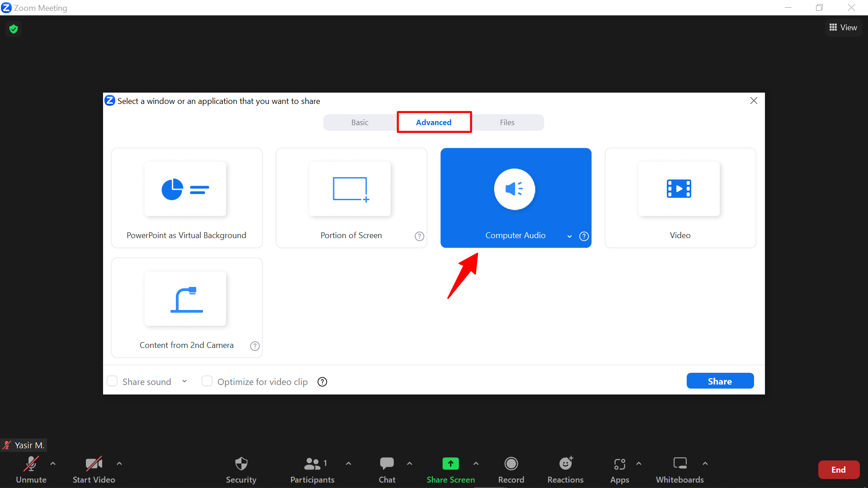Mute or unmute the microphone

pyautogui.click(x=30, y=469)
